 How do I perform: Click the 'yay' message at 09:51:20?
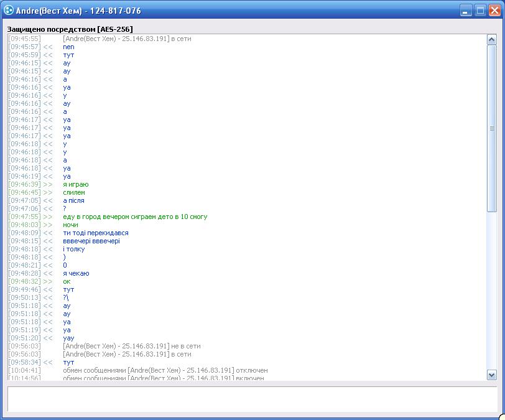[68, 338]
